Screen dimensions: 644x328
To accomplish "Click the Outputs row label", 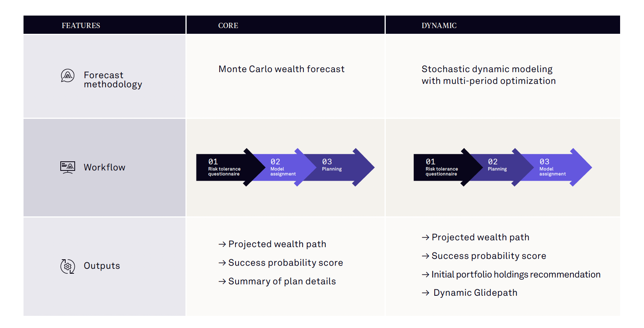I will pos(102,266).
